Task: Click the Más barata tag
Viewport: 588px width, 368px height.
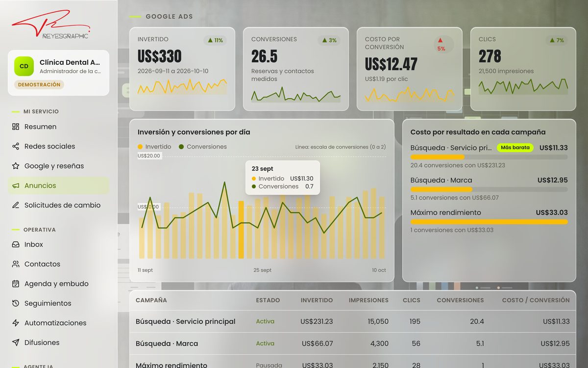Action: click(x=515, y=147)
